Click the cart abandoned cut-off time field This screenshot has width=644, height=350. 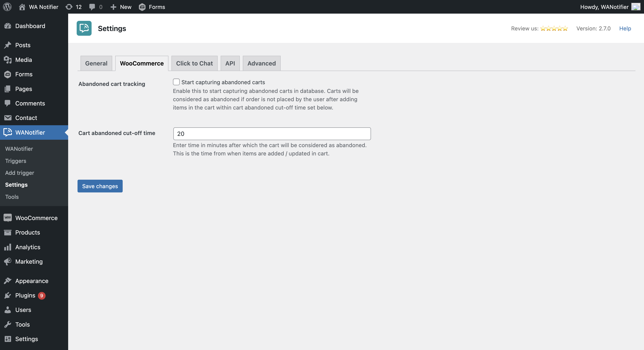tap(272, 134)
